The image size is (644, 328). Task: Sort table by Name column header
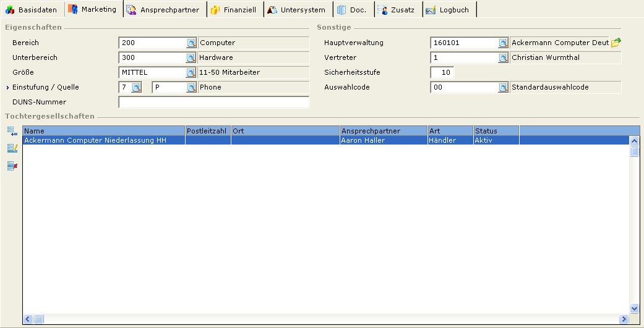click(x=104, y=131)
